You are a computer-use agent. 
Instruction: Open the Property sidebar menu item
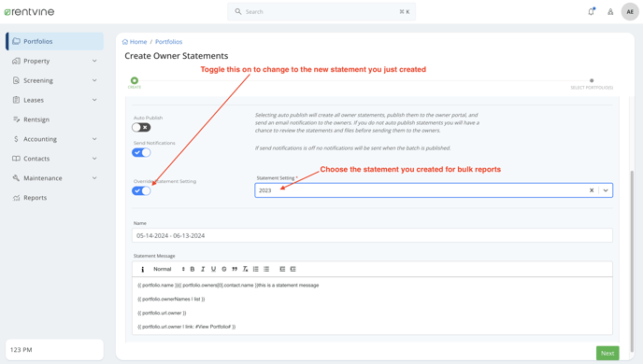54,61
